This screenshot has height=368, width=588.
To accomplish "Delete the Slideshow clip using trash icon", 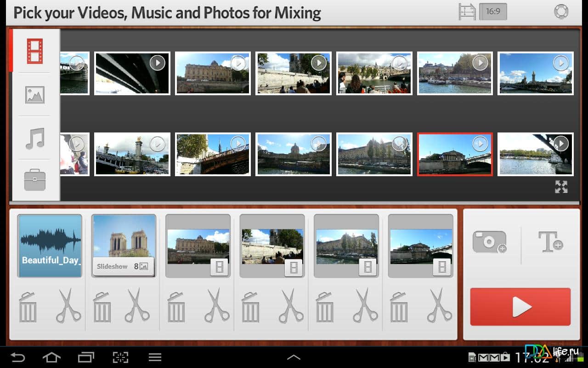I will point(102,307).
